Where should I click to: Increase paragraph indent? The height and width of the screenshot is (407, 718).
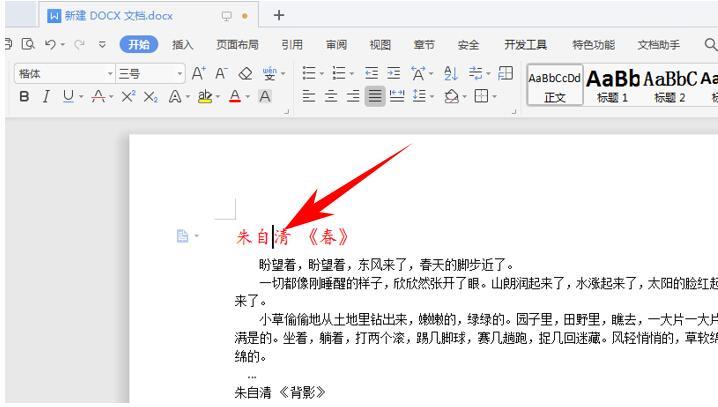pos(393,73)
